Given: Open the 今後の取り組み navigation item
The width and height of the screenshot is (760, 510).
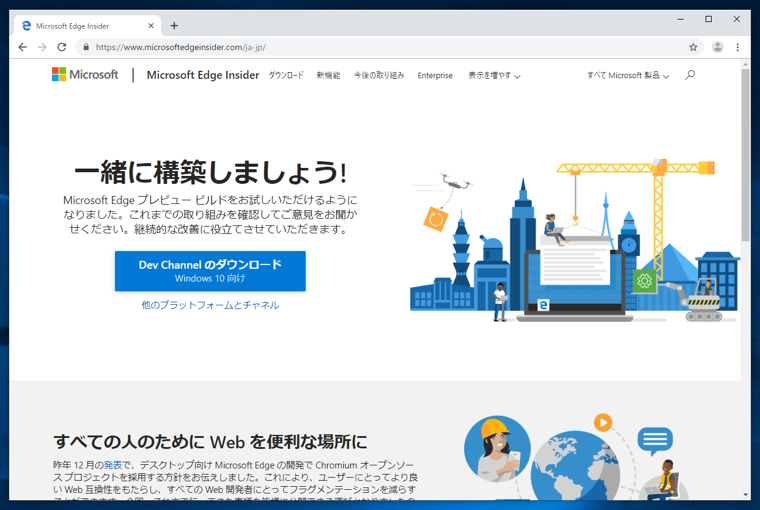Looking at the screenshot, I should point(379,75).
